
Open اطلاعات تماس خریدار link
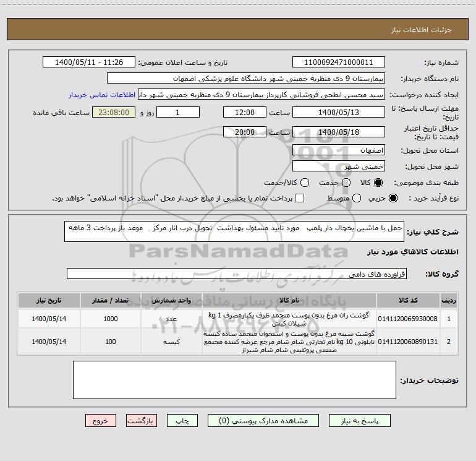pos(102,95)
